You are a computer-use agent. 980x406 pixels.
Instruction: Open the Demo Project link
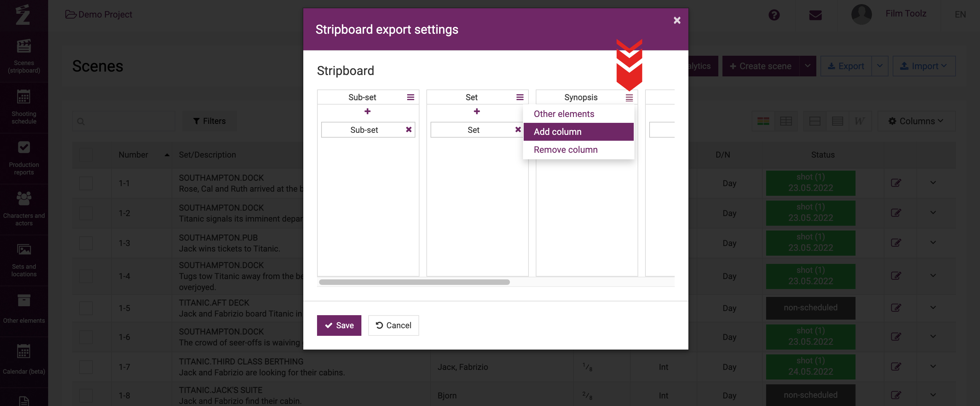(x=99, y=14)
